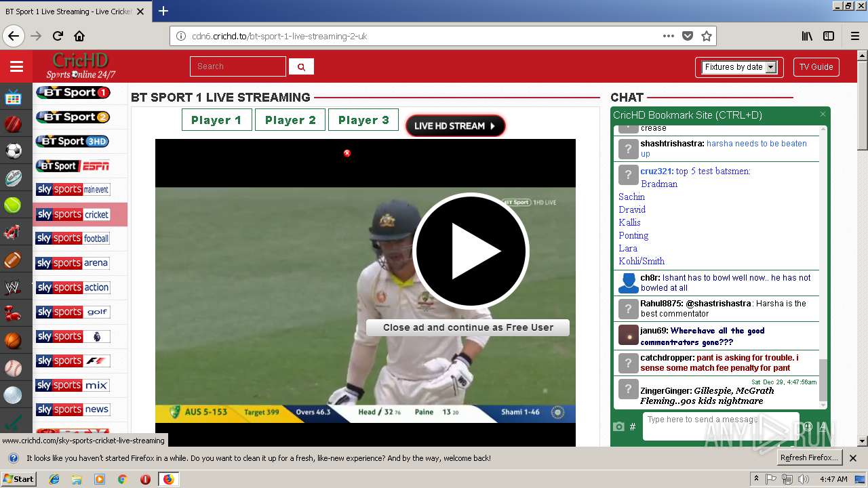The image size is (868, 488).
Task: Select the boxing gloves sport icon
Action: tap(13, 314)
